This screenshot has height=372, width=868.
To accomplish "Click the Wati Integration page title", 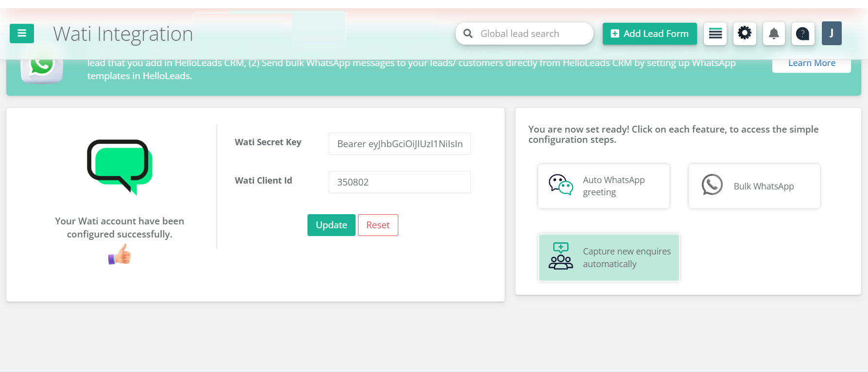I will 123,34.
